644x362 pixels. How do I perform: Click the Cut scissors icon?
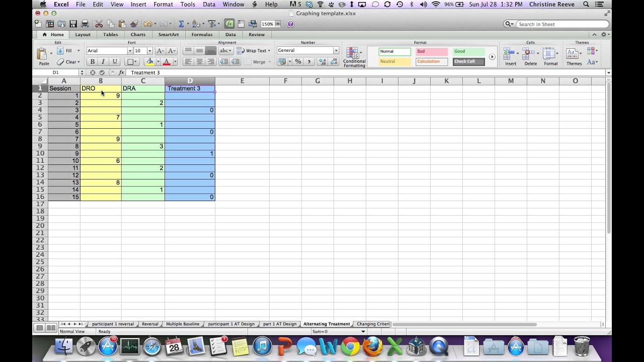[99, 24]
